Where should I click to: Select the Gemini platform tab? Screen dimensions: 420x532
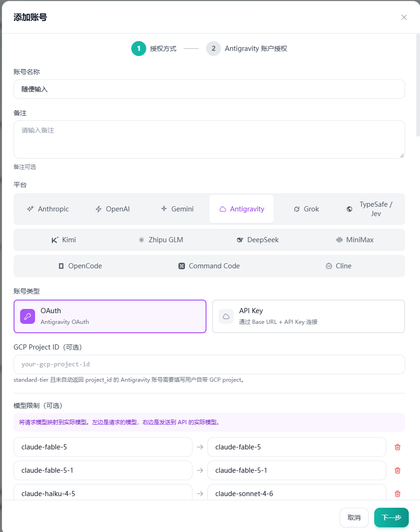[x=177, y=209]
